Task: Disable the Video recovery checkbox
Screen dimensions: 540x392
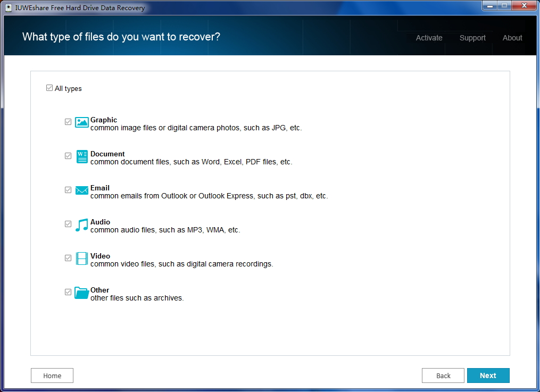Action: 68,258
